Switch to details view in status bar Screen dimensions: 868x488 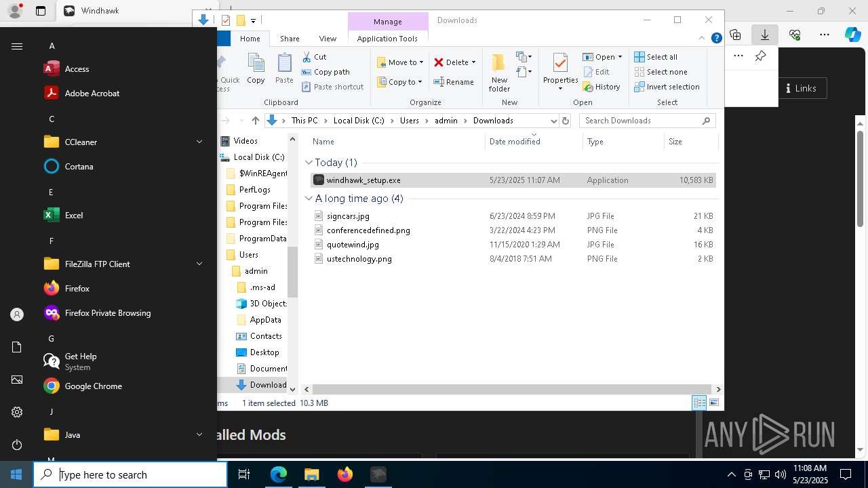click(699, 403)
